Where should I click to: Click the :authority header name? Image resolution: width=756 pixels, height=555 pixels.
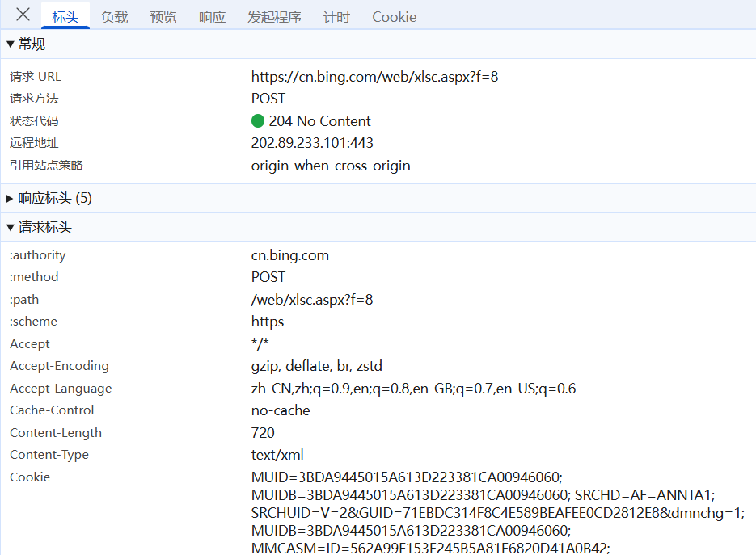38,255
